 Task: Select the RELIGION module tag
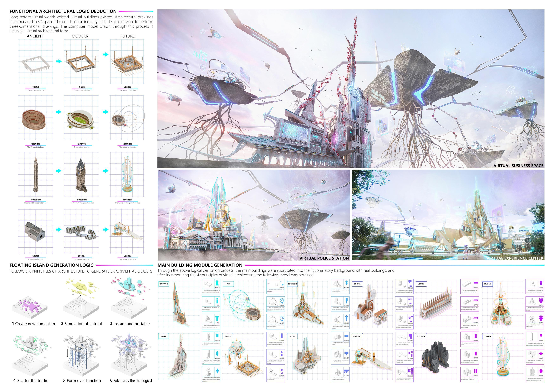point(228,336)
